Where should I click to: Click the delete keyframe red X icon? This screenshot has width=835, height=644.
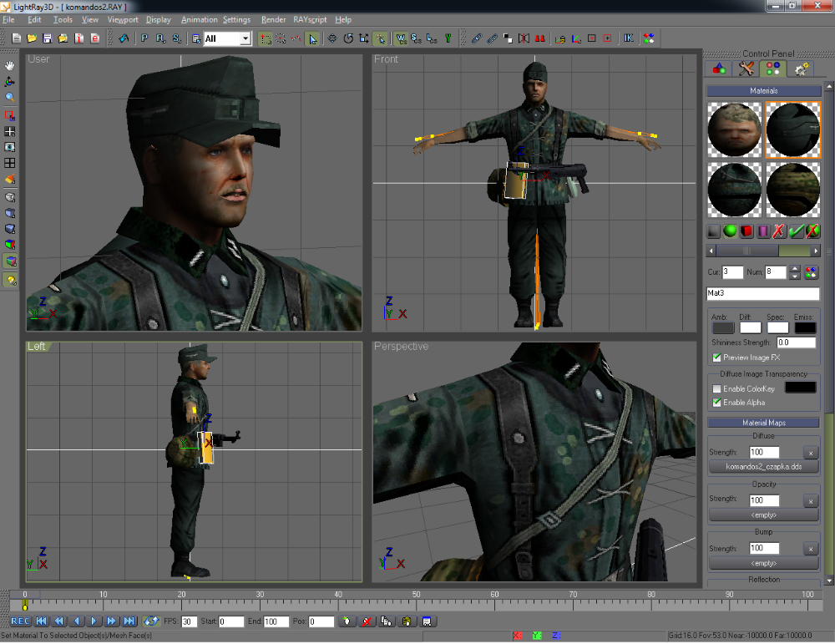(367, 621)
